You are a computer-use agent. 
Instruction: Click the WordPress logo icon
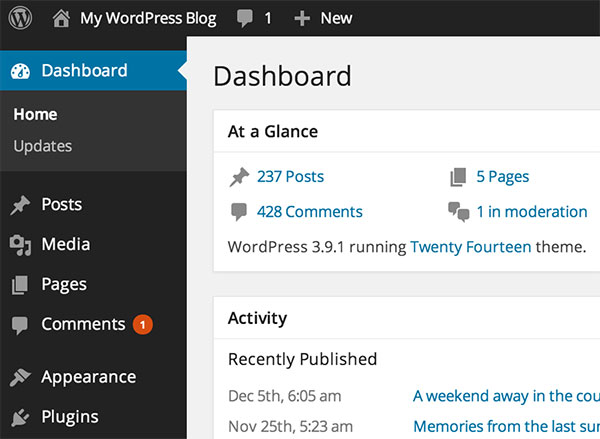(x=20, y=18)
